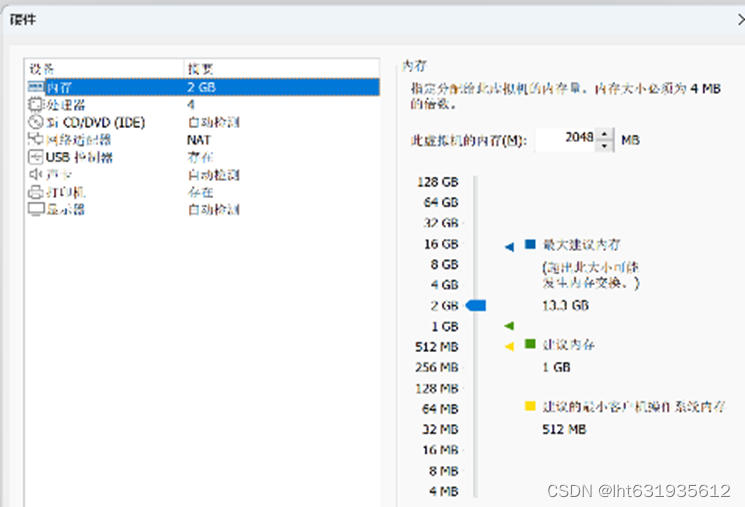Click the network adapter icon
The width and height of the screenshot is (745, 507).
click(36, 139)
